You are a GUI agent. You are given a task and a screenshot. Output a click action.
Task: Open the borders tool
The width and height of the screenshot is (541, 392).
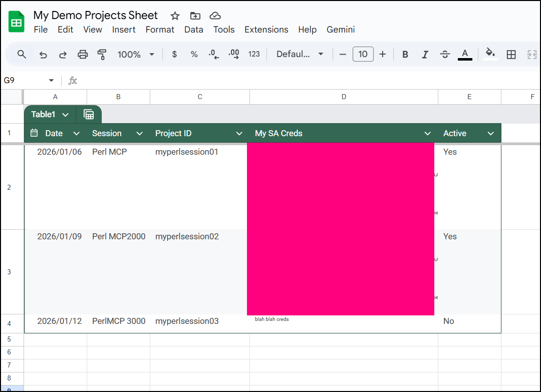(x=511, y=55)
